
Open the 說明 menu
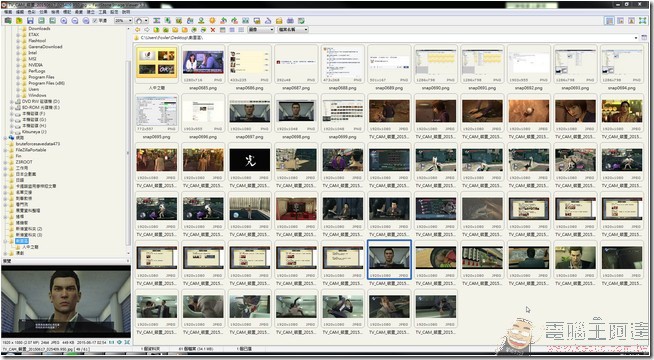126,12
